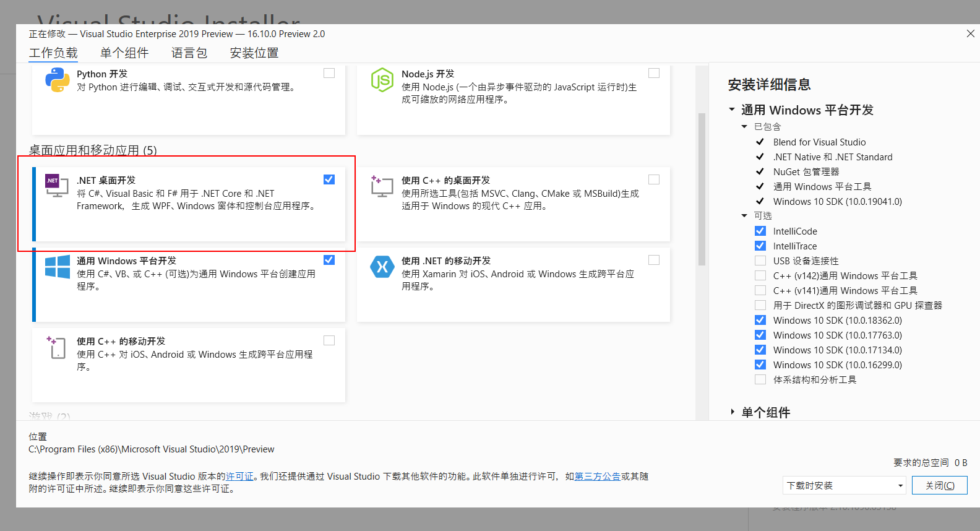Click the Xamarin .NET mobile development icon
980x531 pixels.
coord(382,267)
